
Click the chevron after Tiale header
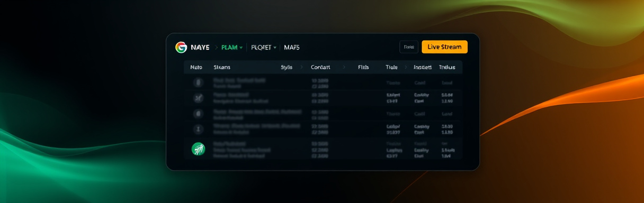point(406,68)
